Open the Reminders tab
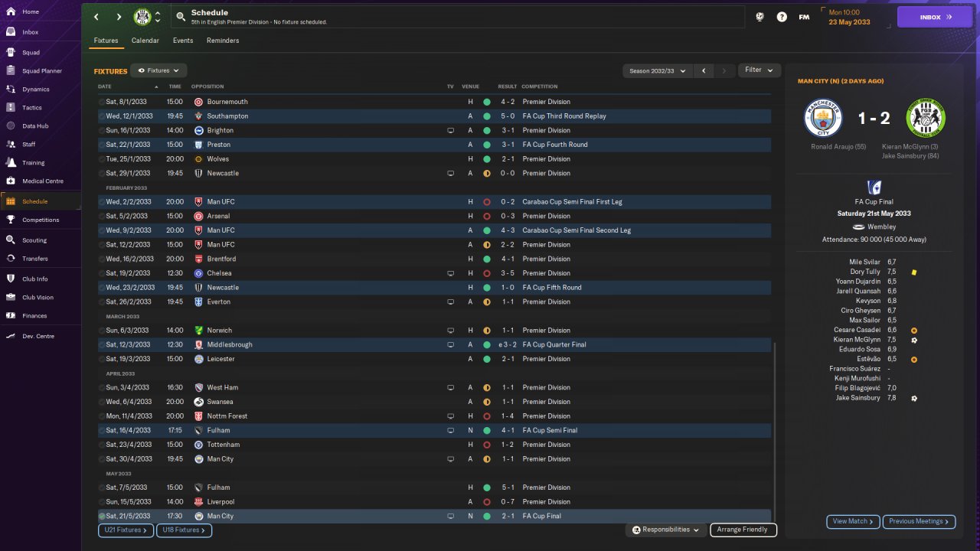980x551 pixels. [223, 41]
